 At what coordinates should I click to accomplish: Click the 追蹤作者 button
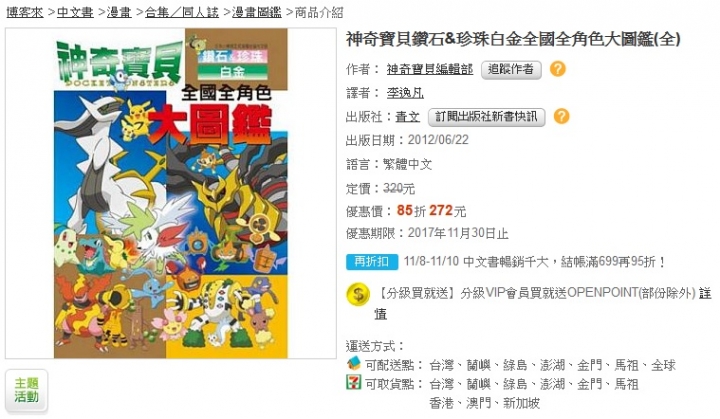tap(511, 69)
